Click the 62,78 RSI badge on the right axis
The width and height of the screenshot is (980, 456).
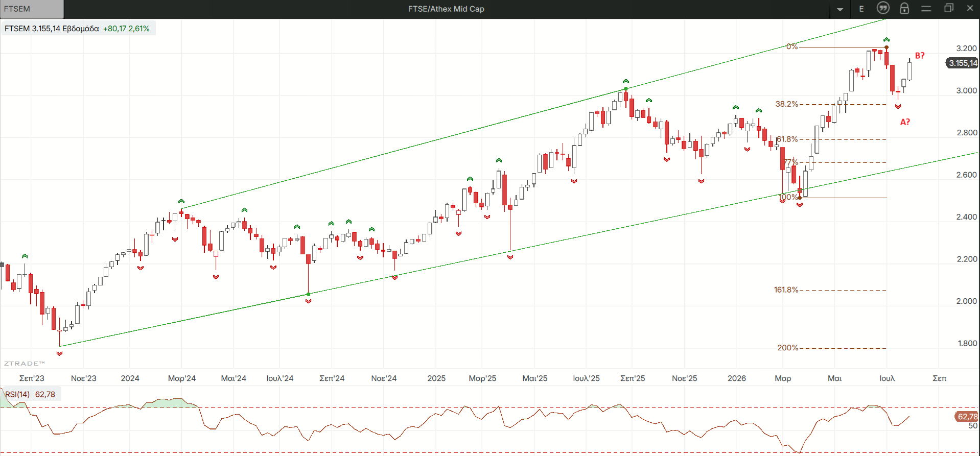967,417
